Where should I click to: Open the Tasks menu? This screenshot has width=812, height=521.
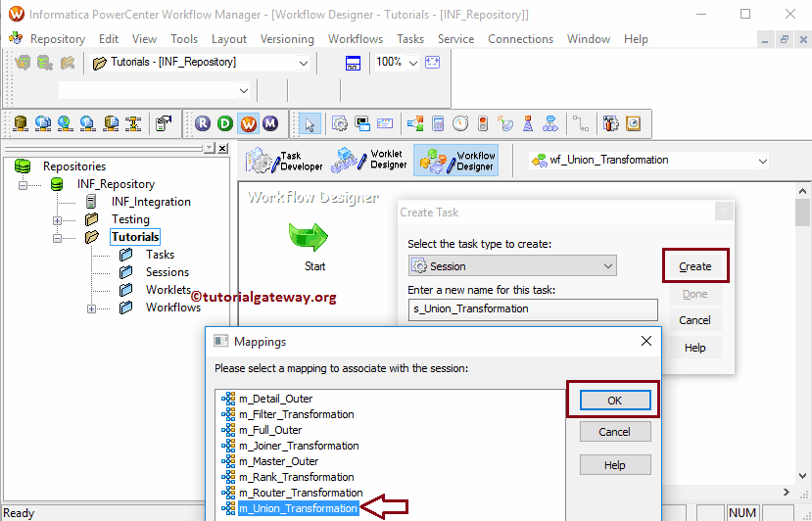click(410, 39)
